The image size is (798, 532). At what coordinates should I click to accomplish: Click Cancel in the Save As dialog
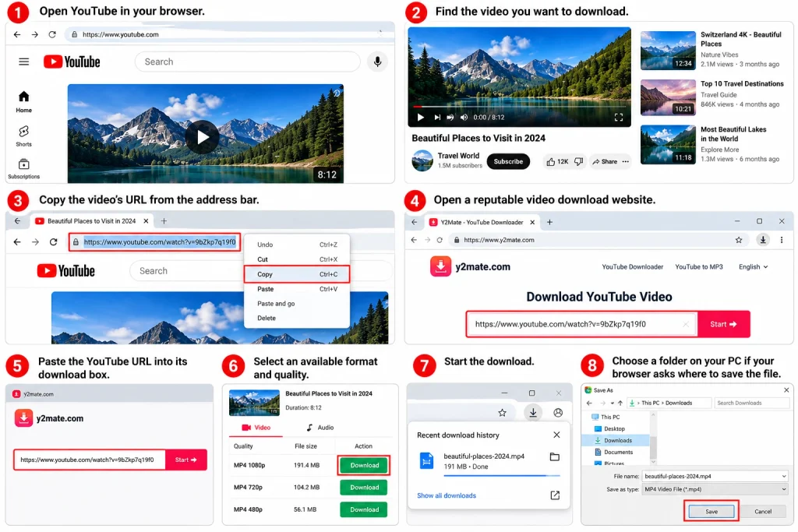pos(763,512)
